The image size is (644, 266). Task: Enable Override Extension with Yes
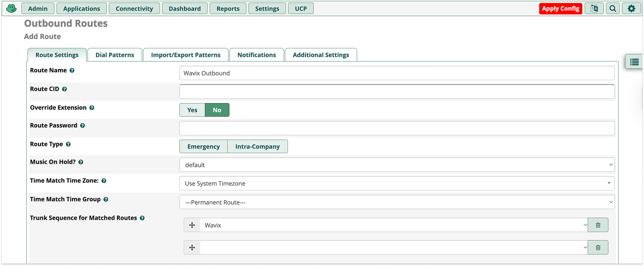click(192, 109)
